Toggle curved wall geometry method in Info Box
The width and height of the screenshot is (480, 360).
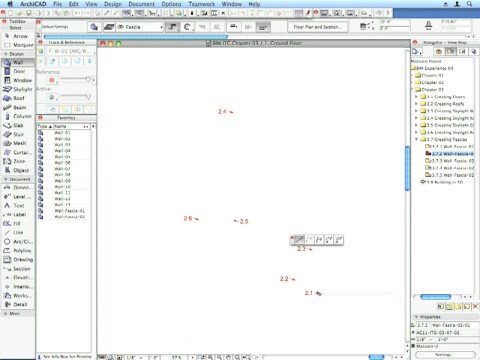tap(187, 27)
